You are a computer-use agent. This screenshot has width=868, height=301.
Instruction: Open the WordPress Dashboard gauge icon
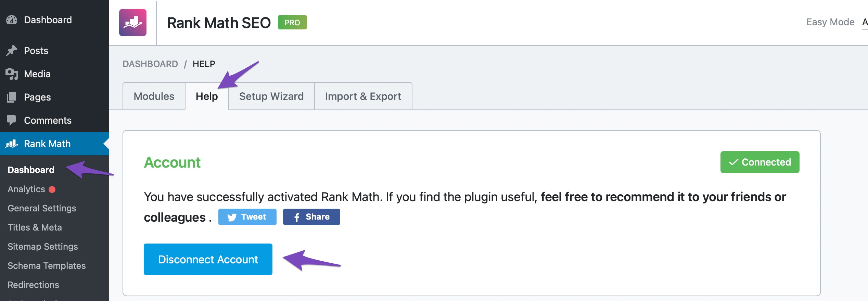point(12,20)
